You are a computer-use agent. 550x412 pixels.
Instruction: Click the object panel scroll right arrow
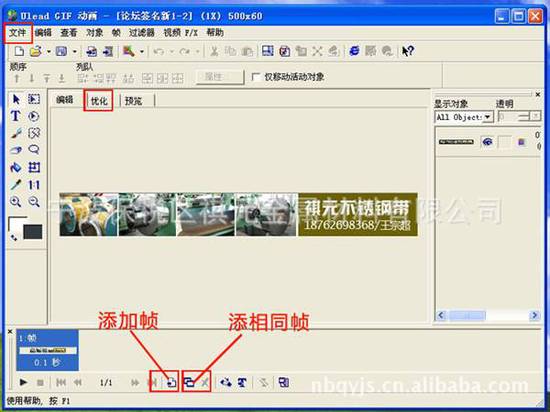coord(534,315)
